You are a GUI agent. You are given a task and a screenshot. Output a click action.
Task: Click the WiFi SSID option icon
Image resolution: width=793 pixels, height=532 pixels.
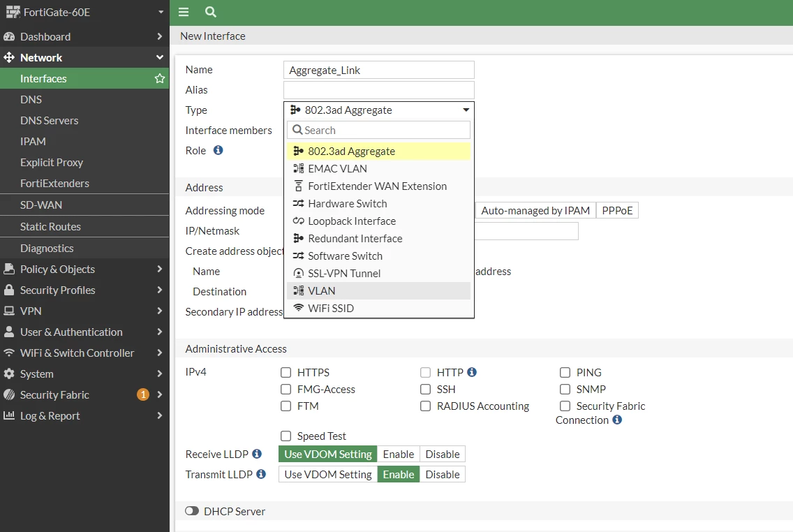point(299,308)
